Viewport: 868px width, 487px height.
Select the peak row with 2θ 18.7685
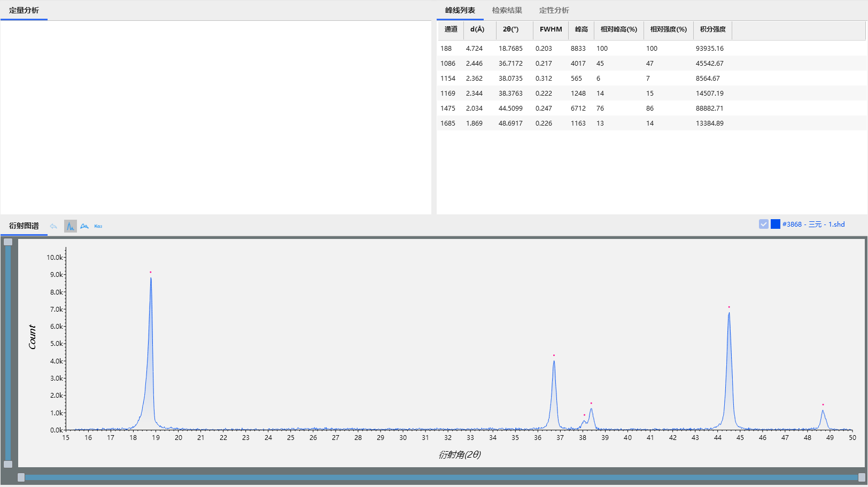(x=510, y=49)
